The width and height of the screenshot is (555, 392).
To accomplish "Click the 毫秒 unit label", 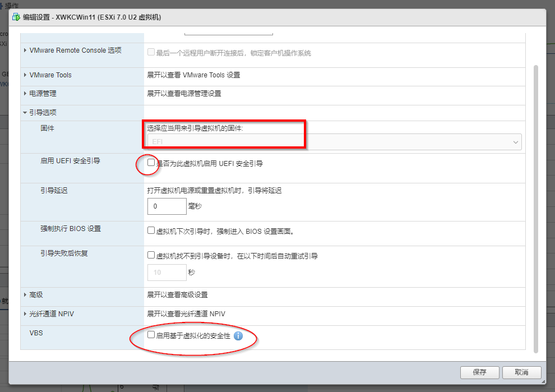I will point(195,206).
